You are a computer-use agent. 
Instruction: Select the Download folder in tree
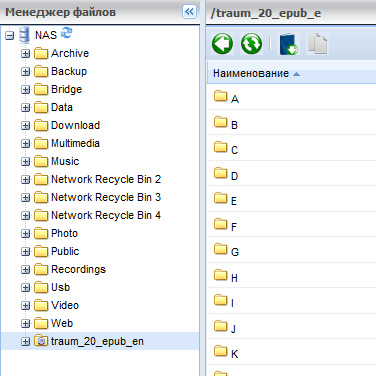(x=75, y=125)
